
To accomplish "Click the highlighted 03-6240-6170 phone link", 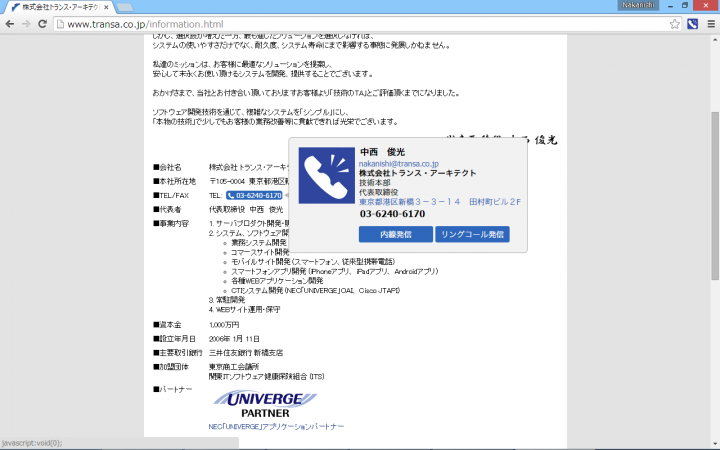I will click(x=254, y=195).
